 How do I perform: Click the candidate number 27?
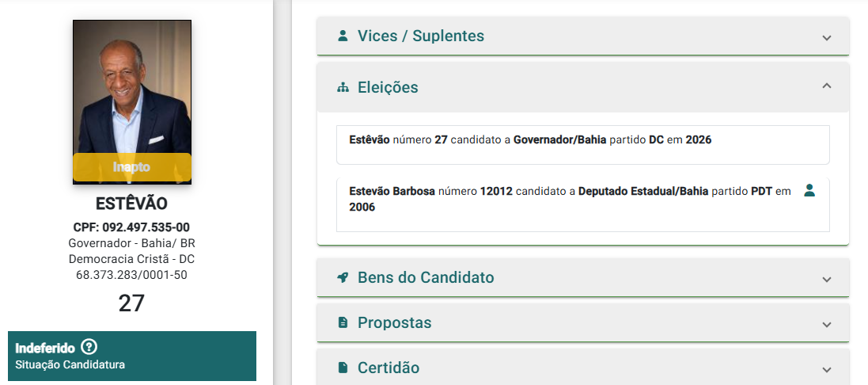click(131, 303)
